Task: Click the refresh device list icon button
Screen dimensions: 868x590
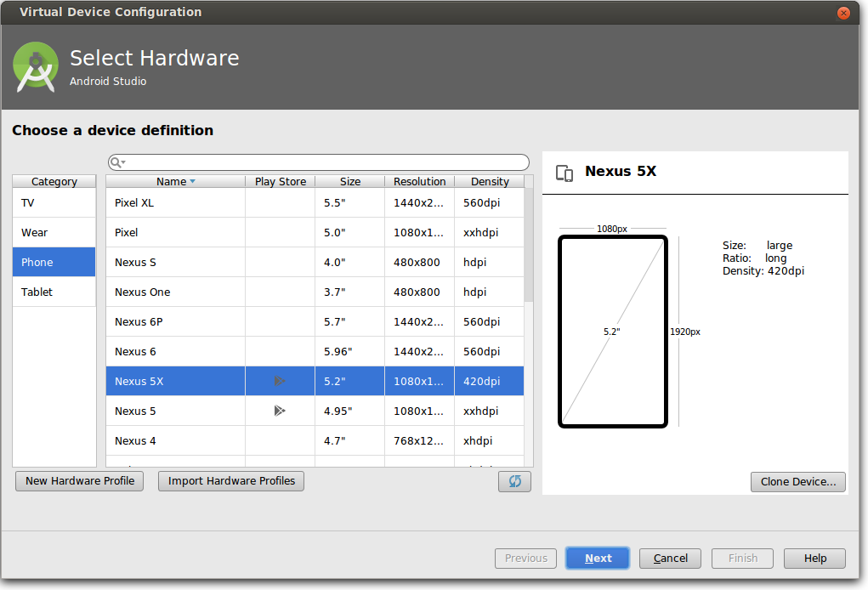Action: (514, 481)
